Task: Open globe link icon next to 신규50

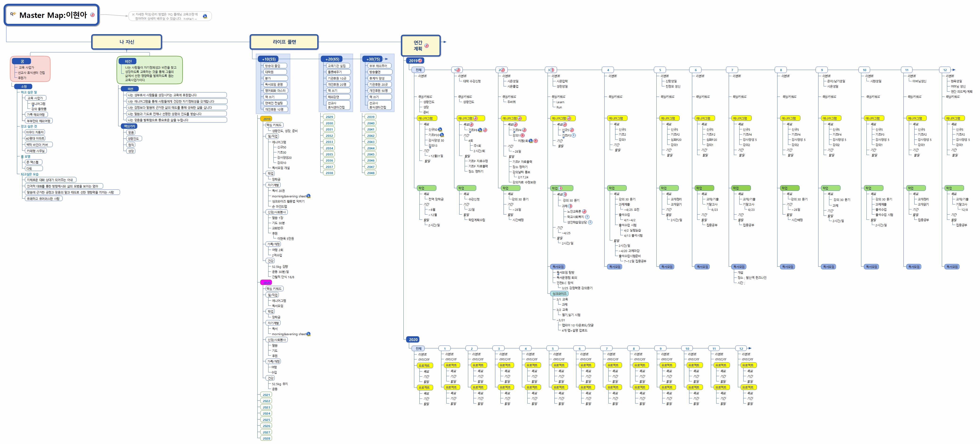Action: (440, 129)
